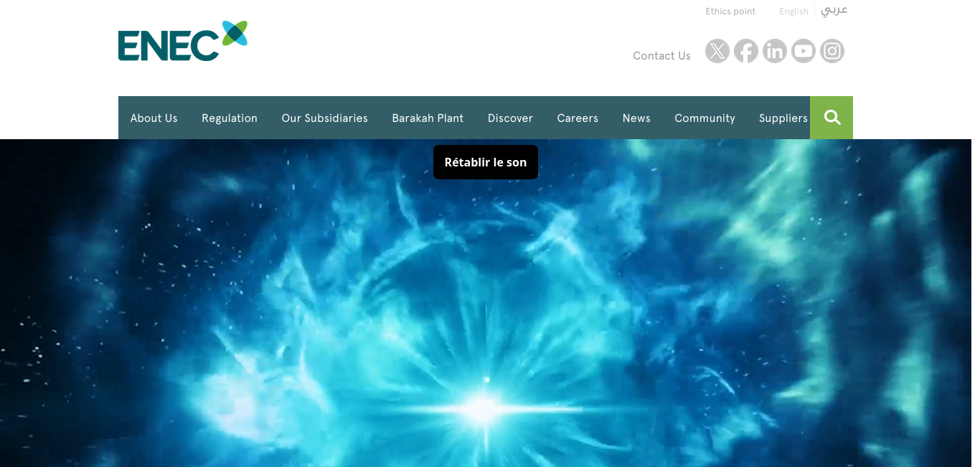This screenshot has height=467, width=980.
Task: Unmute video with Rétablir le son
Action: click(485, 162)
